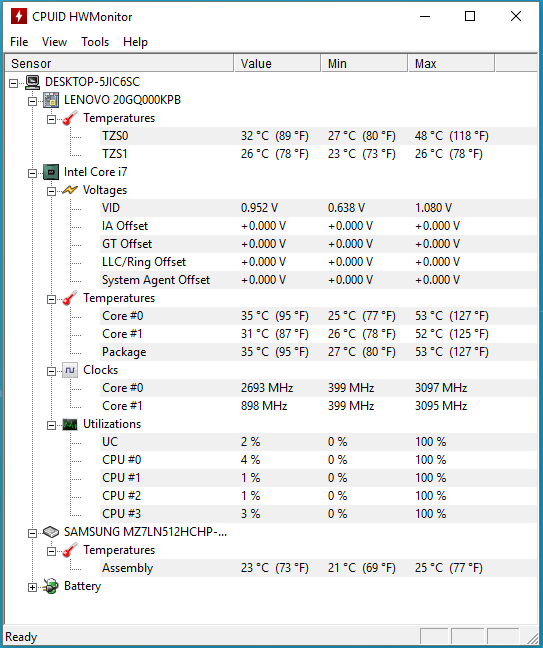Click the SAMSUNG drive disk icon
The image size is (543, 648).
click(x=51, y=532)
